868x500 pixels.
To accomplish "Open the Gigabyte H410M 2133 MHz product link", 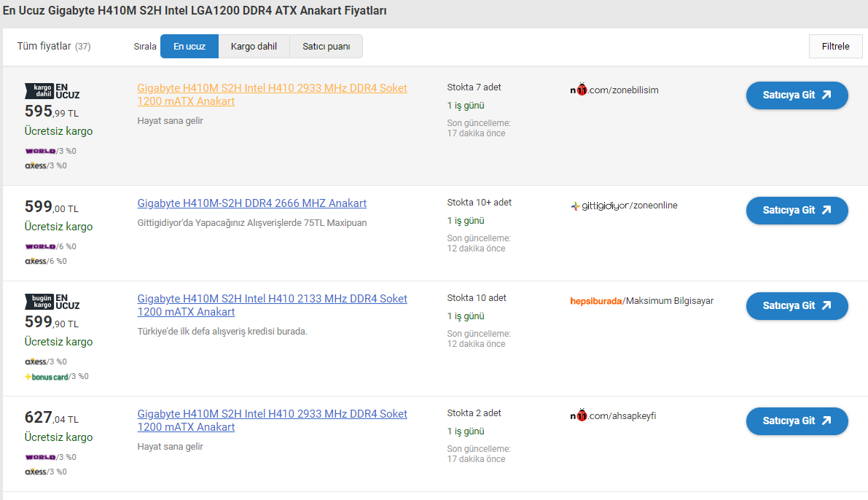I will [x=272, y=305].
